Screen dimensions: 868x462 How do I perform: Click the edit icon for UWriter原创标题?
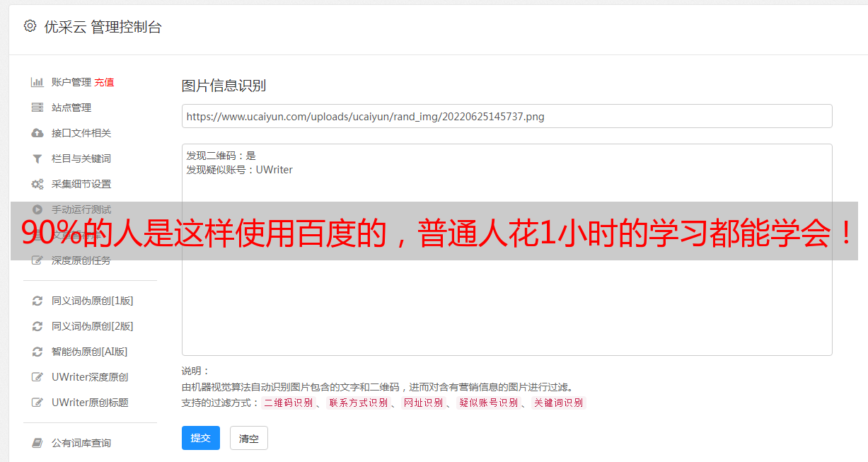click(x=37, y=403)
